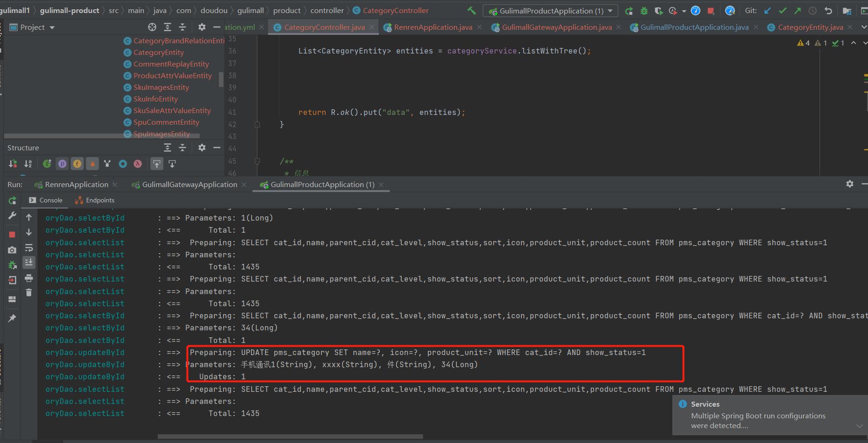Select opened file locate icon in Project panel
Image resolution: width=868 pixels, height=443 pixels.
(x=152, y=27)
